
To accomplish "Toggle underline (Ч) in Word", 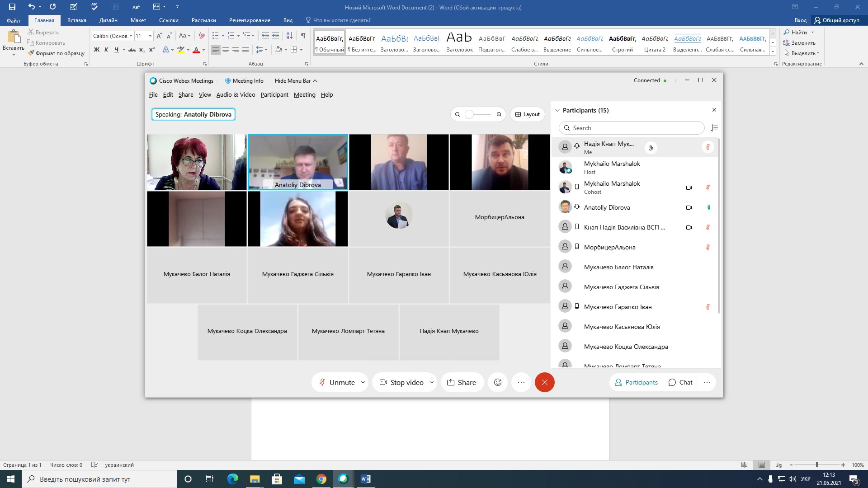I will [116, 50].
